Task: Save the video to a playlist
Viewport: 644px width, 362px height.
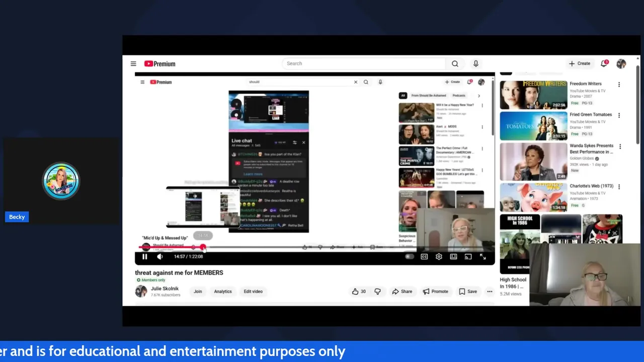Action: click(467, 291)
